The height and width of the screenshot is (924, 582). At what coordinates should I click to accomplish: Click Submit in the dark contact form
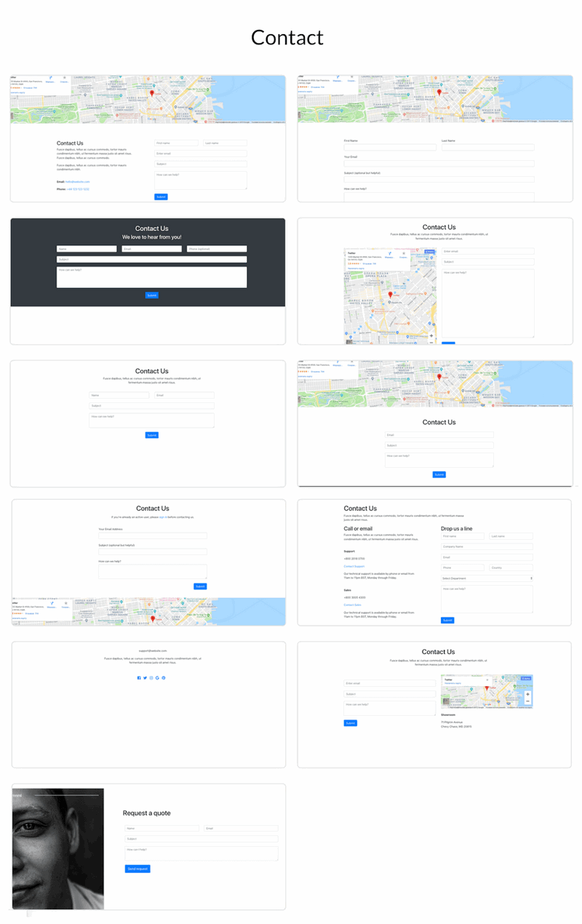[x=151, y=295]
